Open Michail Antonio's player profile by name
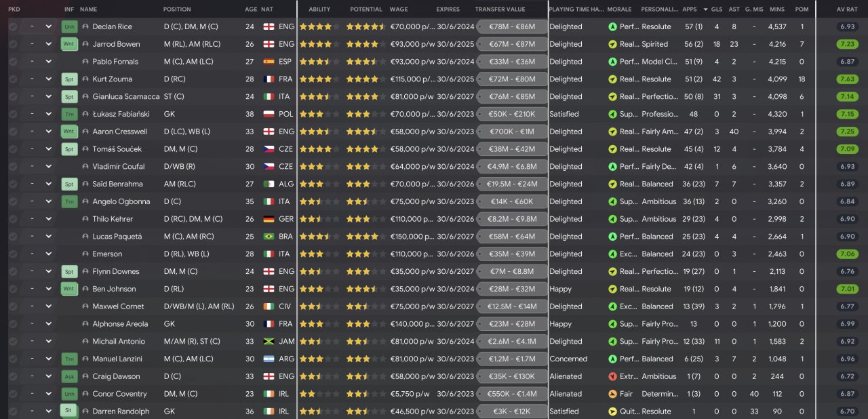Screen dimensions: 868x419 [x=118, y=342]
